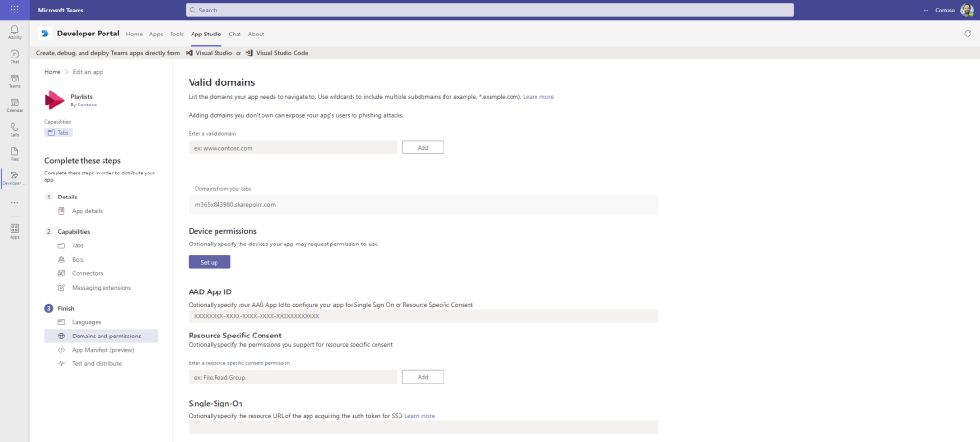
Task: Open the Tools tab in Developer Portal
Action: tap(176, 34)
